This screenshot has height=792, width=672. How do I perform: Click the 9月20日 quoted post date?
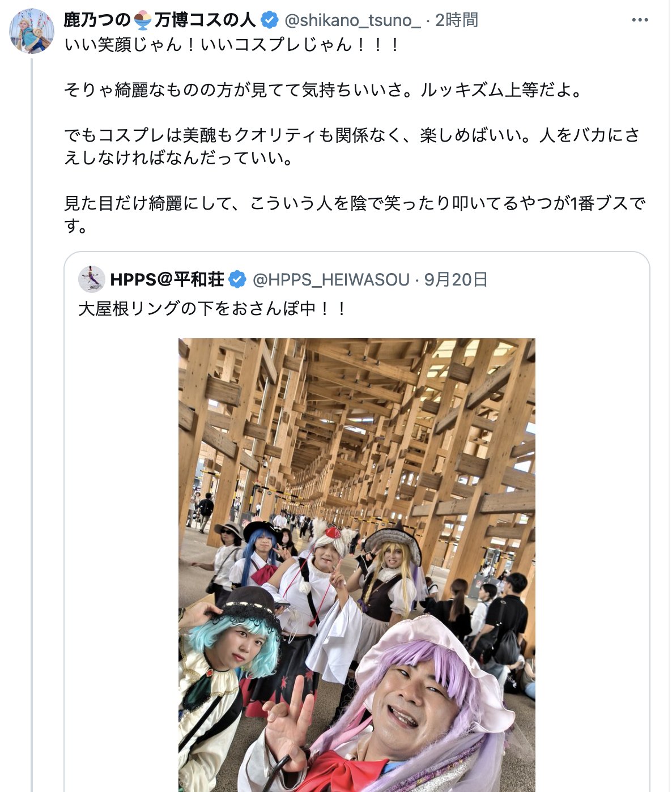[456, 279]
